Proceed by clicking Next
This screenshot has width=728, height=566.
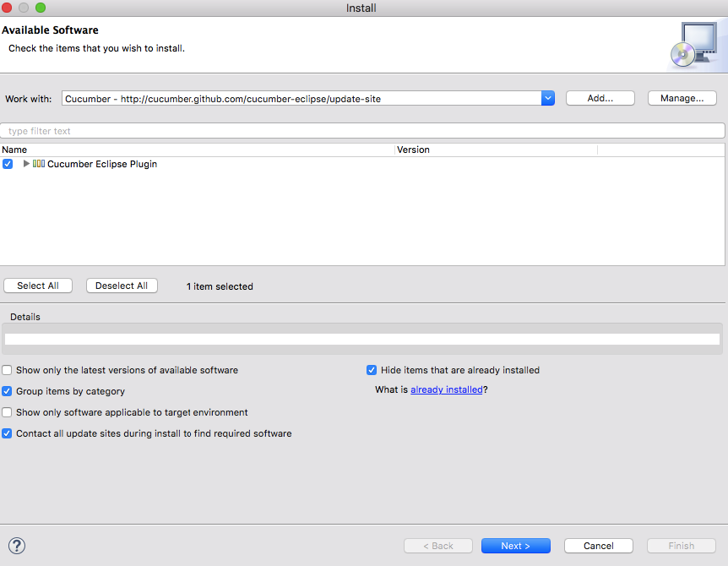[515, 545]
